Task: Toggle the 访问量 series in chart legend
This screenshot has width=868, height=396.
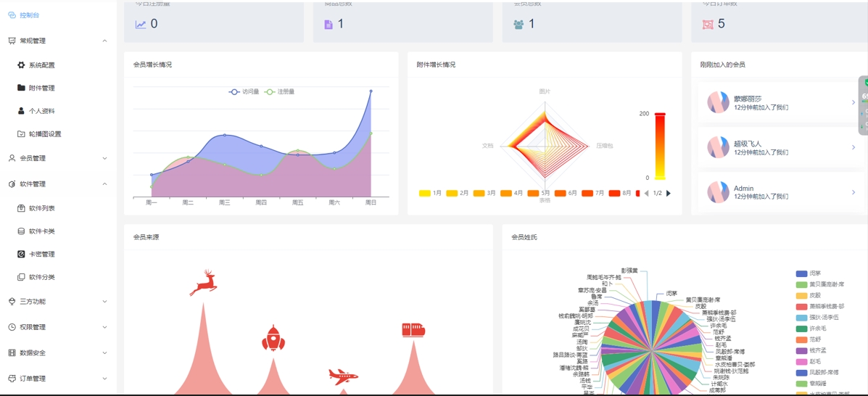Action: pyautogui.click(x=244, y=91)
